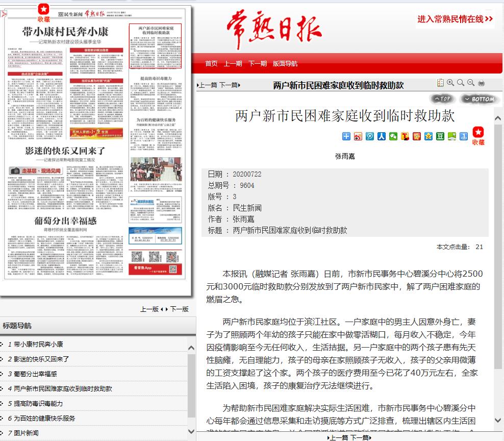Click the blue number 1 share icon
The width and height of the screenshot is (504, 441).
(x=464, y=136)
